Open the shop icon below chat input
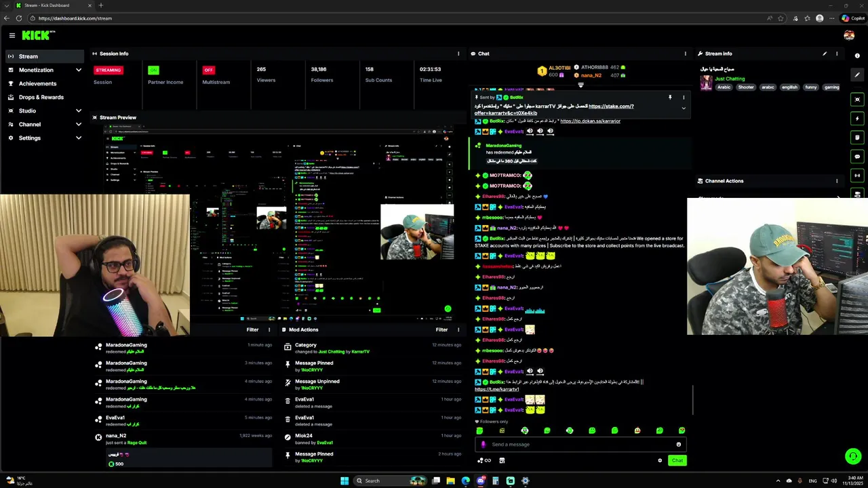 pyautogui.click(x=502, y=461)
